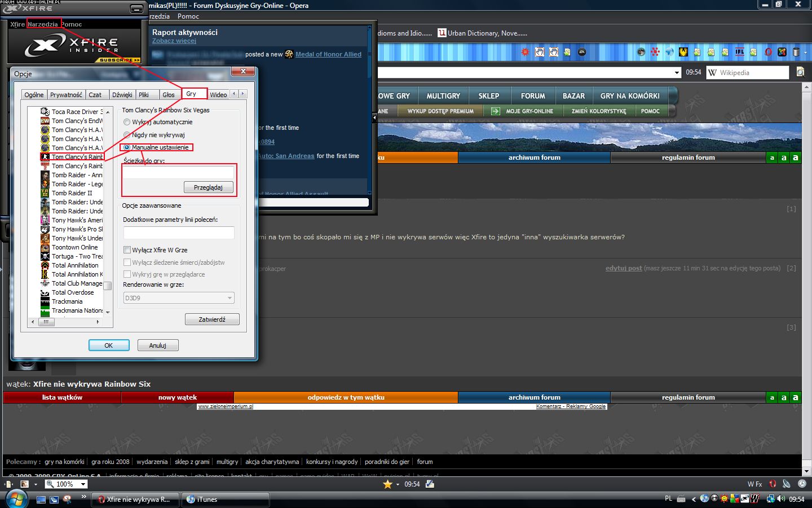Select Trackmania in the game list
This screenshot has height=508, width=812.
pyautogui.click(x=67, y=301)
